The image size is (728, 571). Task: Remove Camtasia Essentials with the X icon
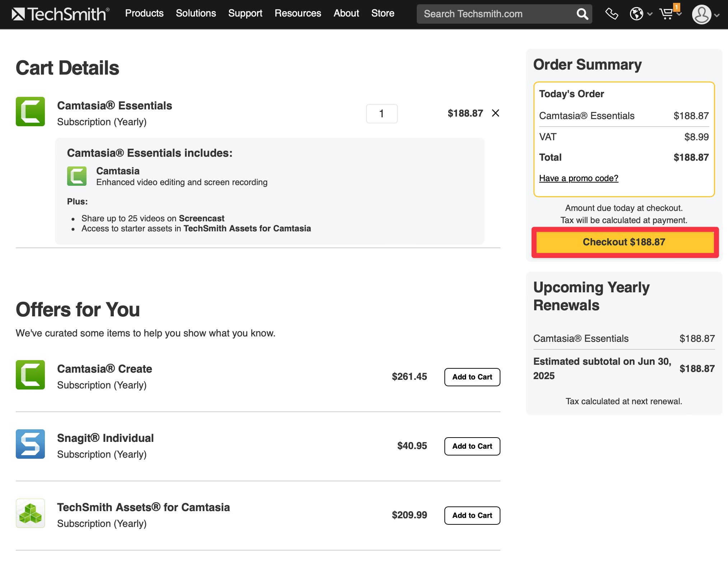tap(495, 113)
